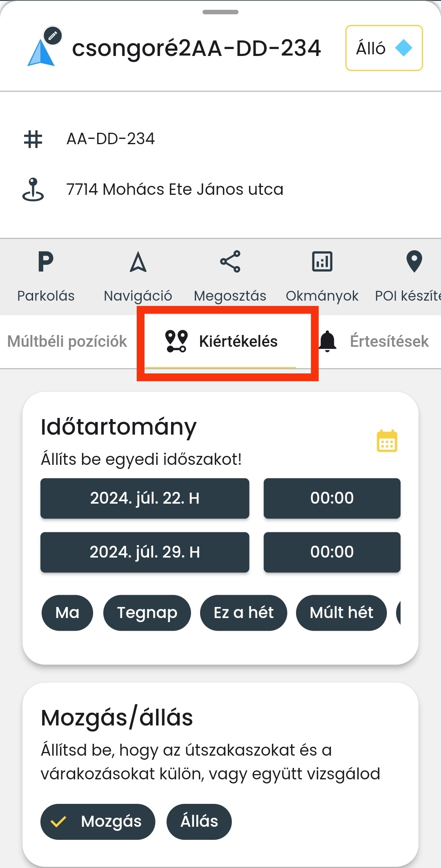Open the start time 00:00 picker
The width and height of the screenshot is (441, 868).
click(332, 498)
